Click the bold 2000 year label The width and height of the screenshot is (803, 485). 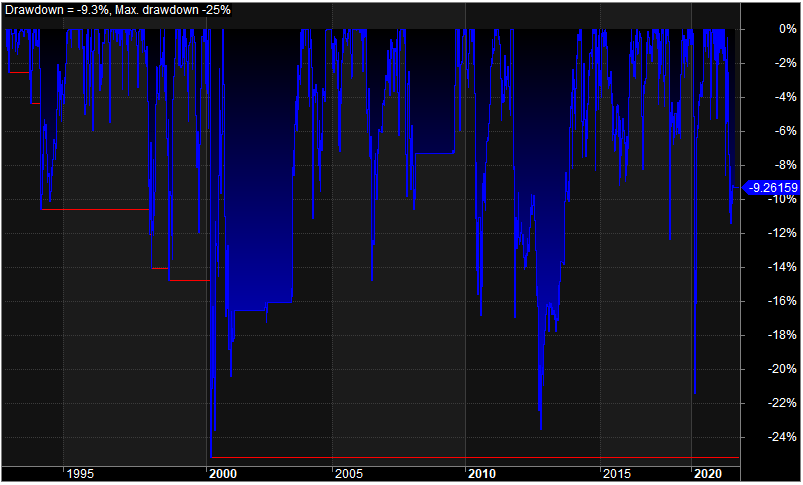[223, 474]
